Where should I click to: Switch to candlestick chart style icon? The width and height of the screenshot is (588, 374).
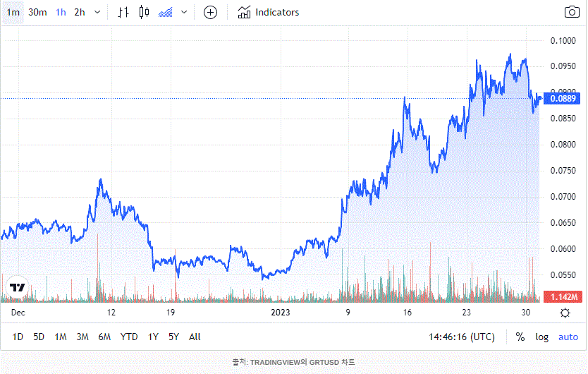[144, 13]
